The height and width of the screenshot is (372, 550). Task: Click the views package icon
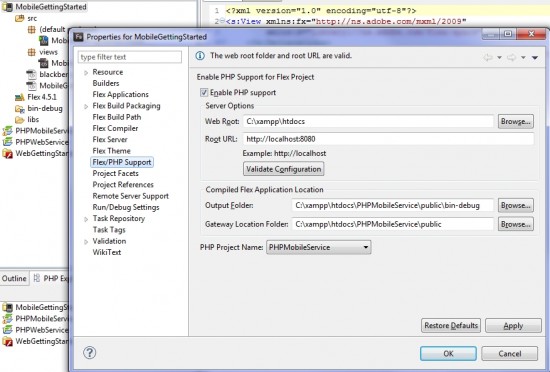pyautogui.click(x=32, y=52)
